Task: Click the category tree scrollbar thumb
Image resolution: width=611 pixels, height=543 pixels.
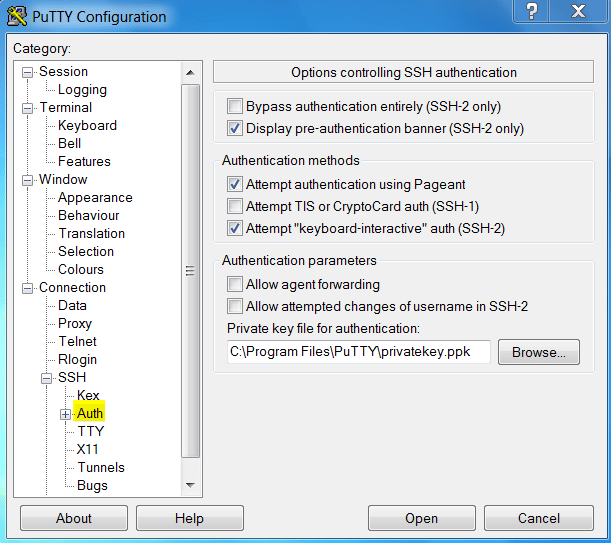Action: (190, 271)
